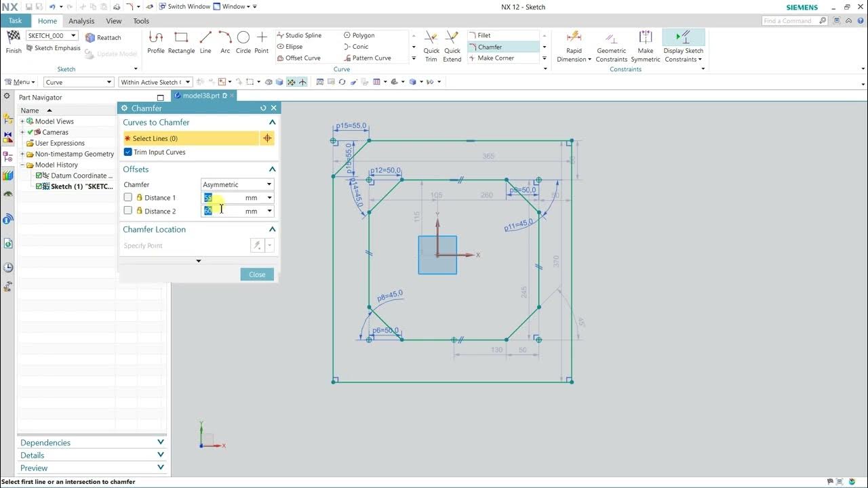Enable the Distance 1 checkbox

pyautogui.click(x=127, y=197)
